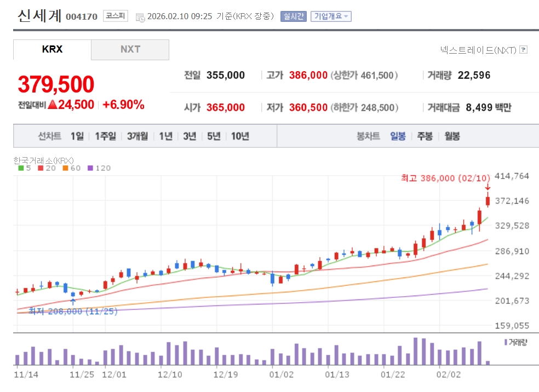The width and height of the screenshot is (539, 392).
Task: Click the blue arrow marking the chart low
Action: pos(73,302)
